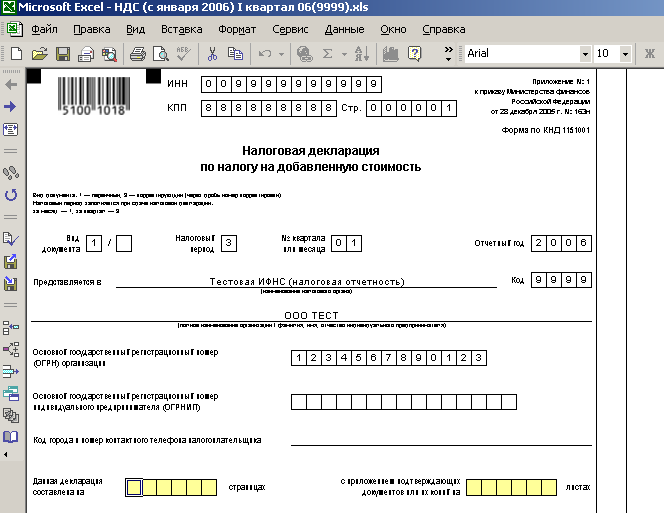Open the Вид menu
The width and height of the screenshot is (664, 513).
[x=136, y=29]
